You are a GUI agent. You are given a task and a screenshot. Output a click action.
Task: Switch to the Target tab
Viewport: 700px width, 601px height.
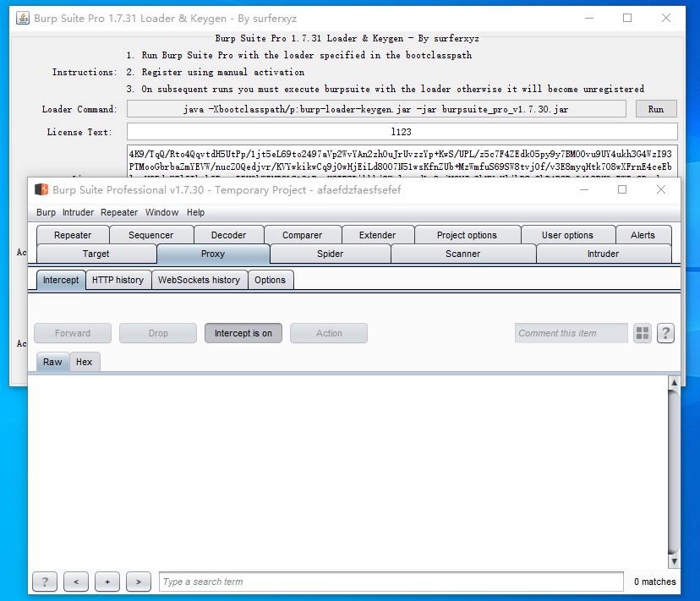[96, 254]
